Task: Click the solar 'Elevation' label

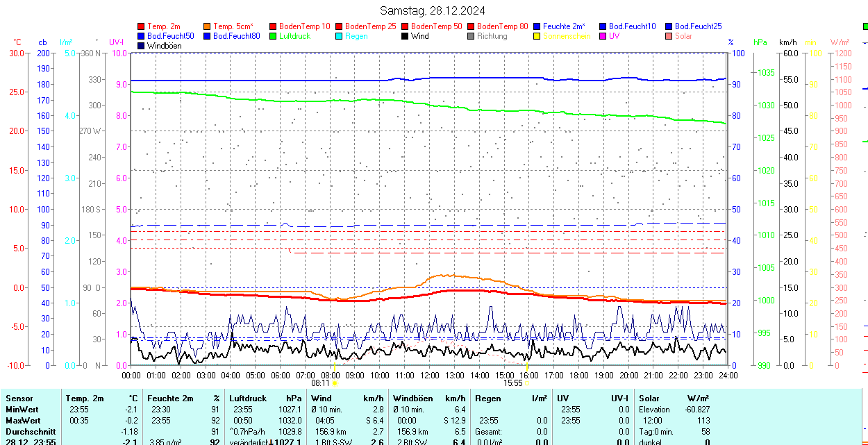Action: pyautogui.click(x=655, y=410)
